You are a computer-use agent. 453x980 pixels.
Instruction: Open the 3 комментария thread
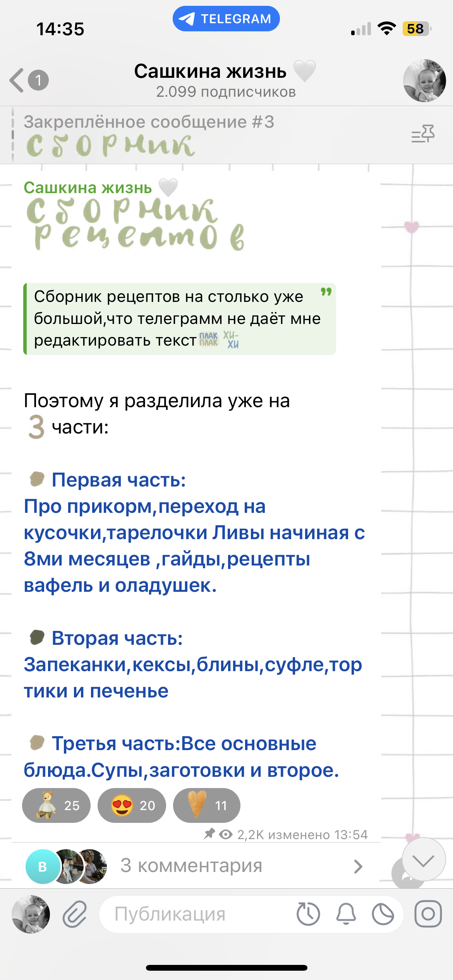196,866
